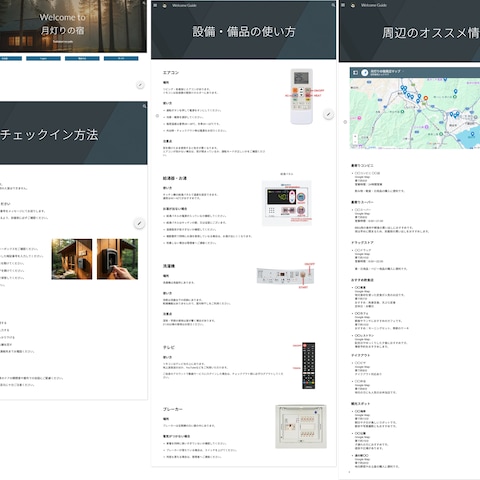480x480 pixels.
Task: Click the 給湯器・お湯 section heading
Action: 175,178
